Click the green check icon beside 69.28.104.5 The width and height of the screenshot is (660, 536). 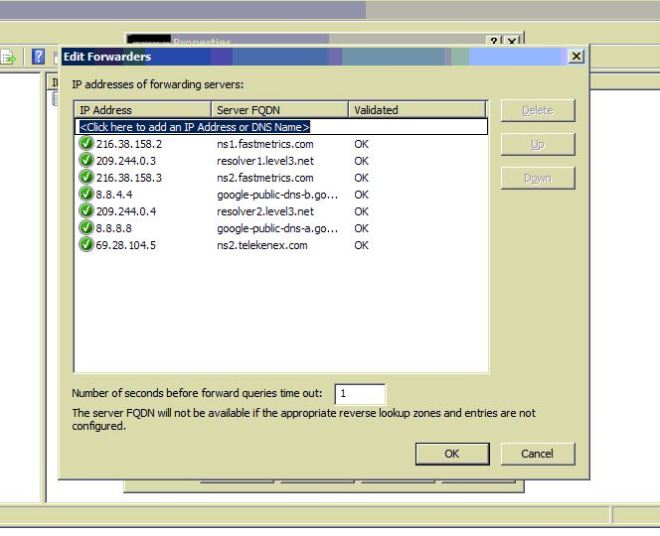(86, 245)
